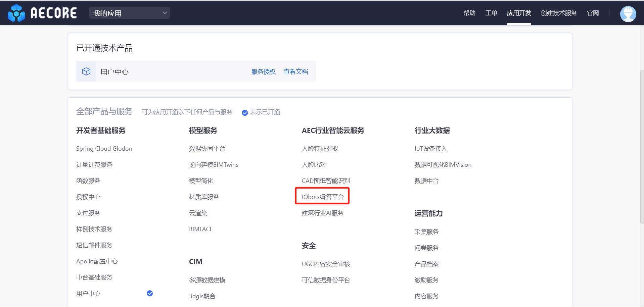Image resolution: width=644 pixels, height=307 pixels.
Task: Click the cube icon beside 用户中心
Action: [x=86, y=71]
